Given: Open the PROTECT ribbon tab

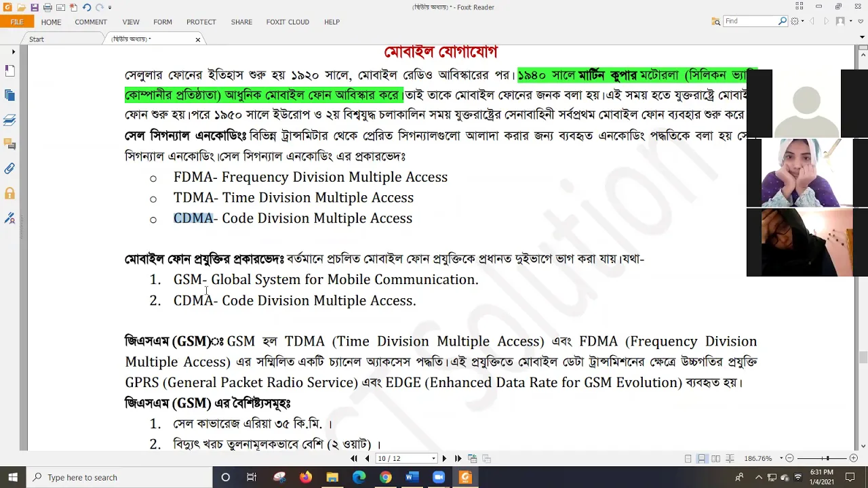Looking at the screenshot, I should pos(201,22).
